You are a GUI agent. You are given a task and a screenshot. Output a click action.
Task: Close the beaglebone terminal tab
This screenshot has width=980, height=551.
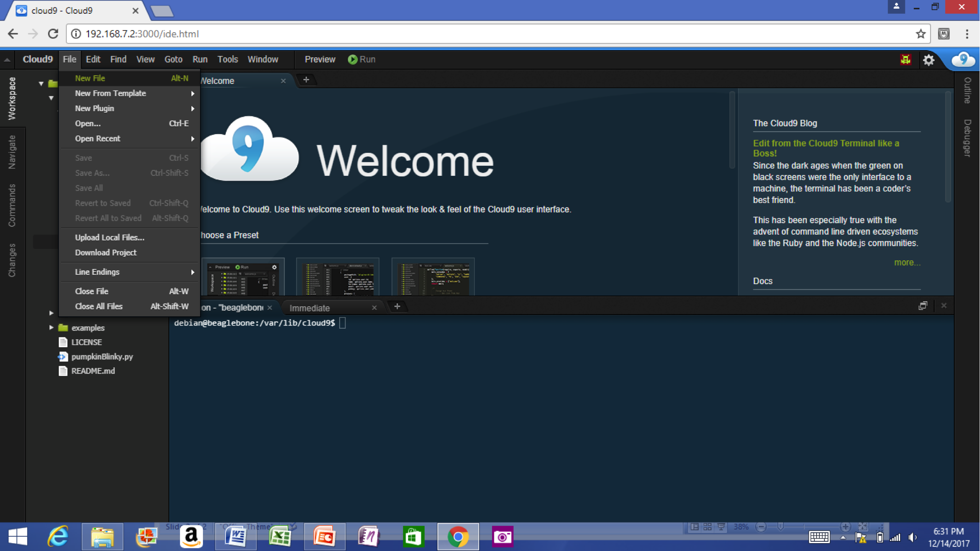click(x=270, y=308)
